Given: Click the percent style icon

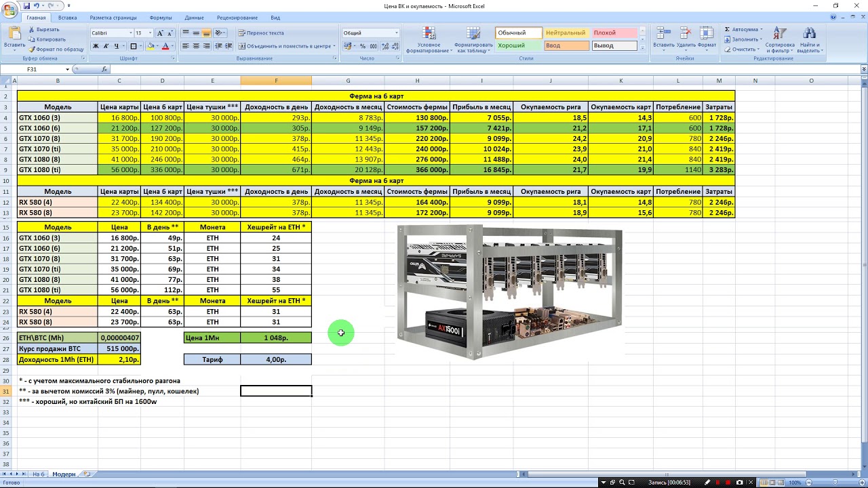Looking at the screenshot, I should click(x=363, y=46).
